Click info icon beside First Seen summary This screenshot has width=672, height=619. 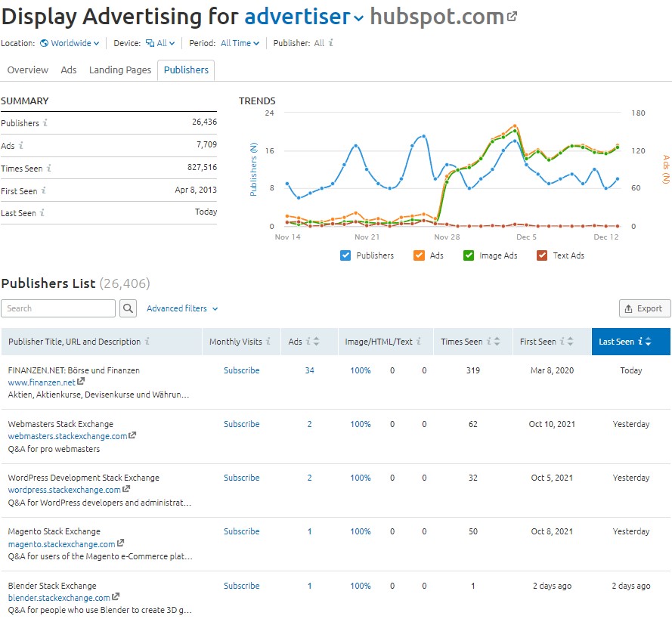pos(44,190)
